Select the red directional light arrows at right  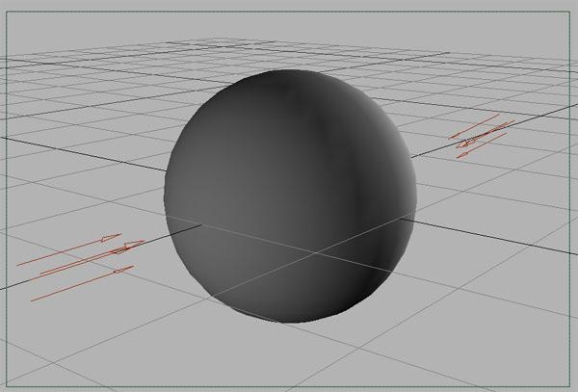click(x=481, y=137)
